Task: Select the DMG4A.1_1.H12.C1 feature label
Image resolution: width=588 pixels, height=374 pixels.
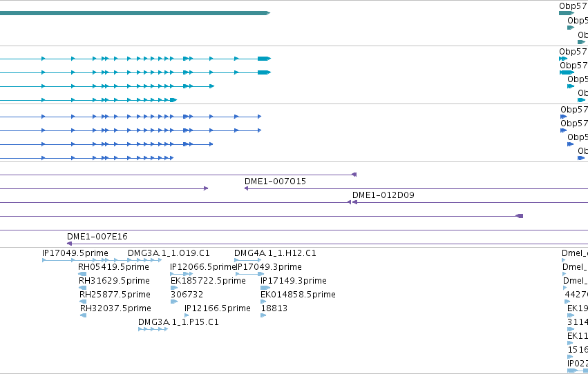Action: tap(275, 253)
